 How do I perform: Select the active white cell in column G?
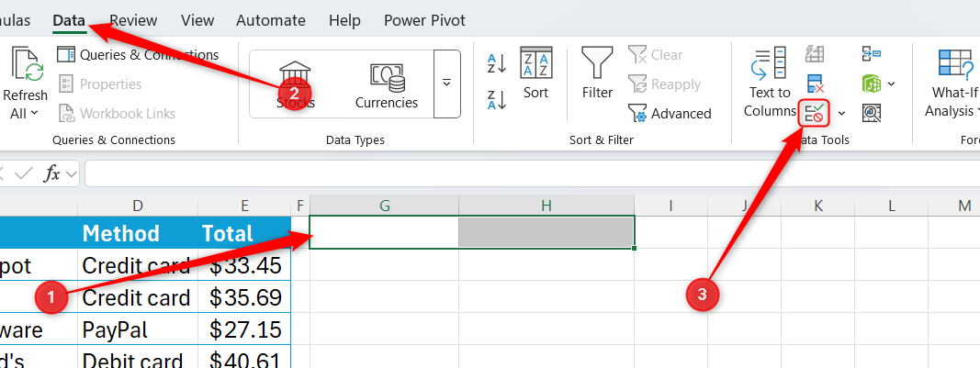(384, 232)
